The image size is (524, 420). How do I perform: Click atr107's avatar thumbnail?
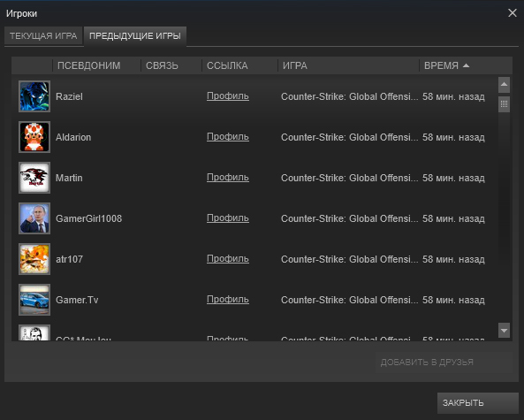(x=34, y=259)
